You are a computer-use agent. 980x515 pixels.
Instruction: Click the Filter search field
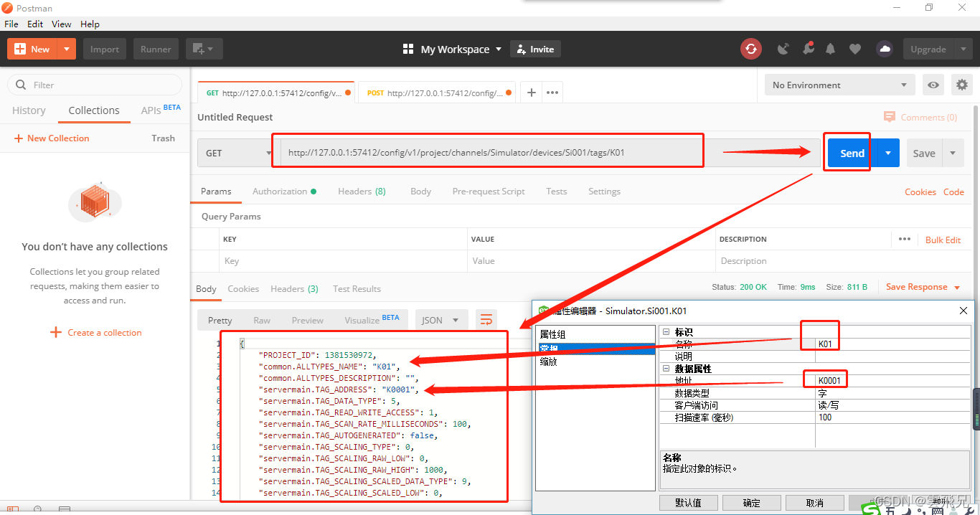coord(95,85)
